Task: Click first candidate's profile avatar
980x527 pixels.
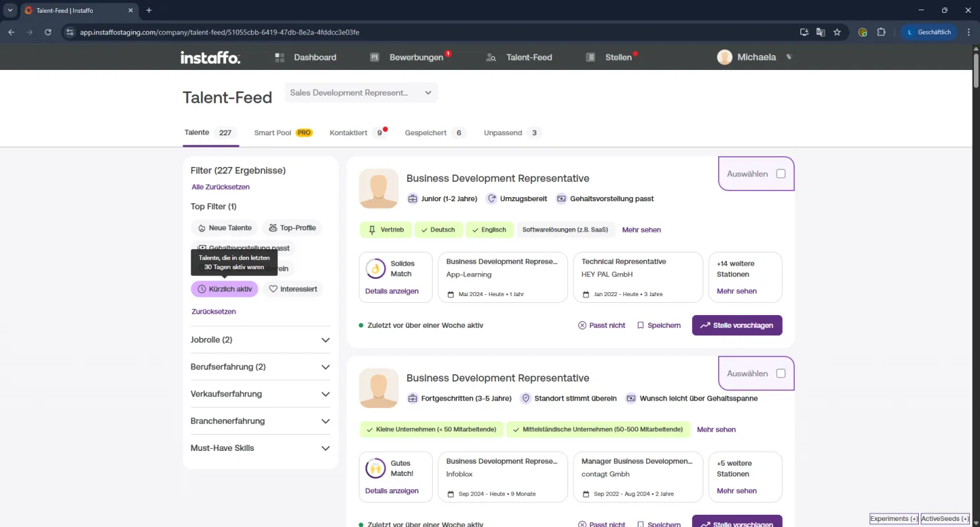Action: tap(378, 188)
